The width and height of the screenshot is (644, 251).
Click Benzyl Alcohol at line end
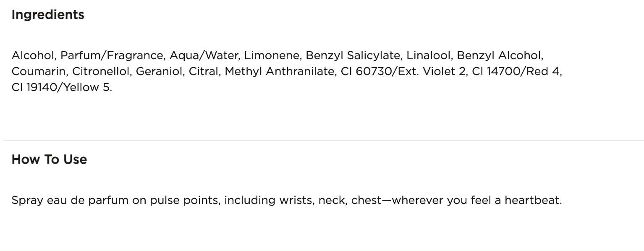[x=500, y=55]
